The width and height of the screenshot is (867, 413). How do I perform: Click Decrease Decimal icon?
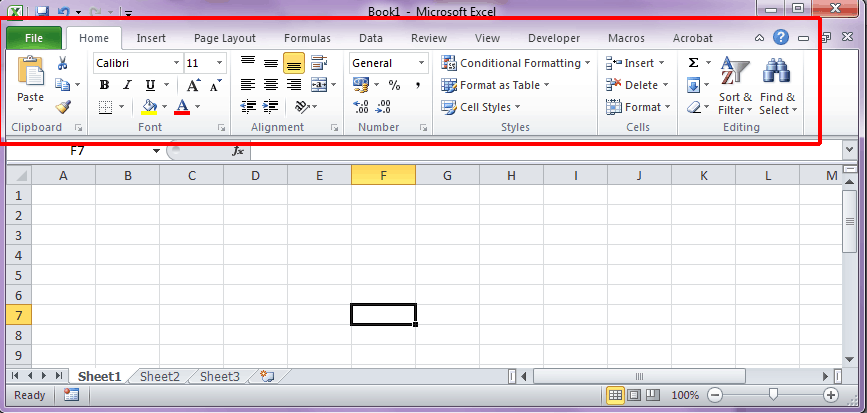[383, 107]
